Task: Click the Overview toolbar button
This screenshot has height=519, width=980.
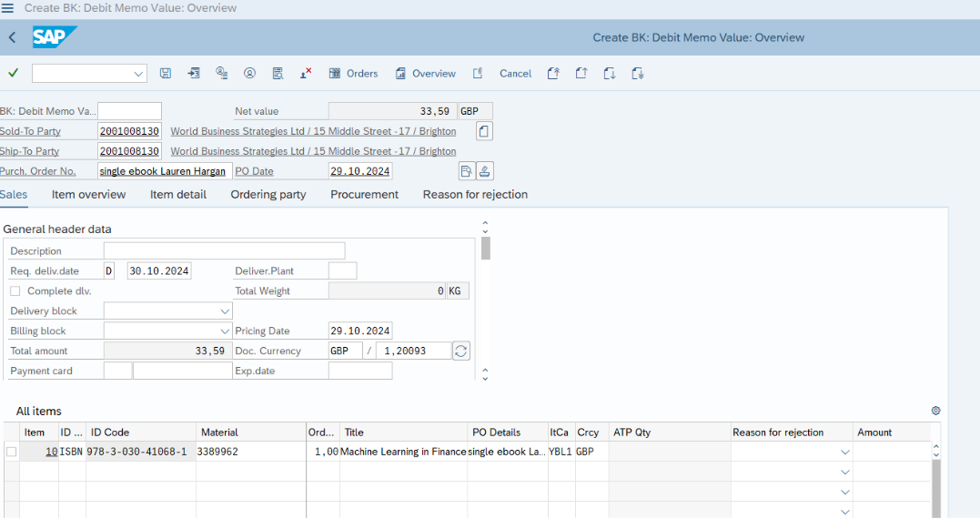Action: 426,73
